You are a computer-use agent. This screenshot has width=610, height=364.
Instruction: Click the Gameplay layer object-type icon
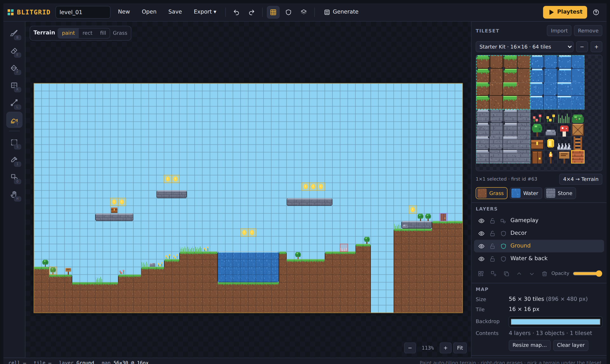click(x=503, y=221)
